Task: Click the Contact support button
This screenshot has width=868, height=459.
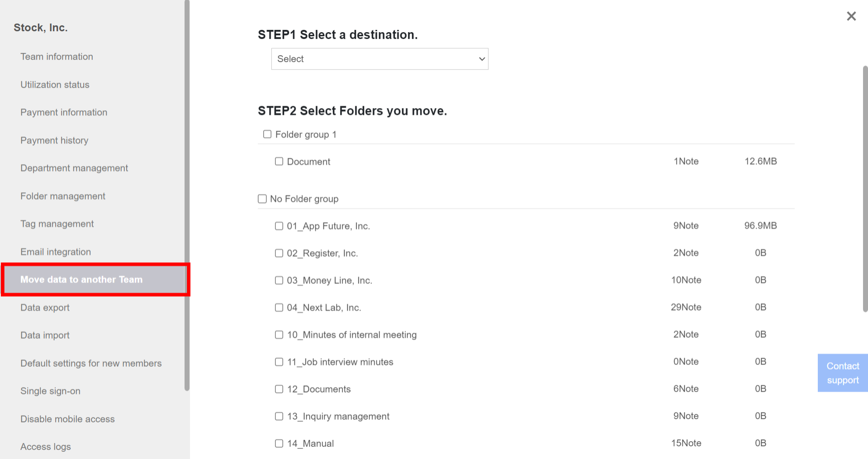Action: point(842,373)
